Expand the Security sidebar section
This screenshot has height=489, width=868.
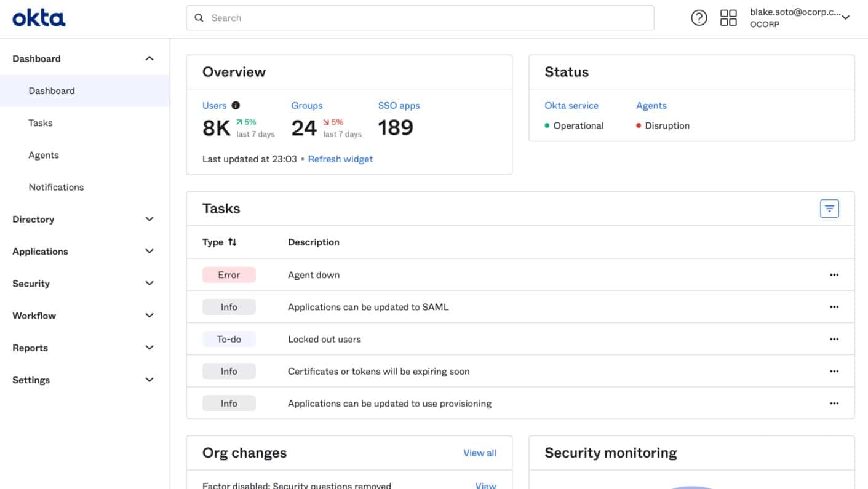pos(149,283)
